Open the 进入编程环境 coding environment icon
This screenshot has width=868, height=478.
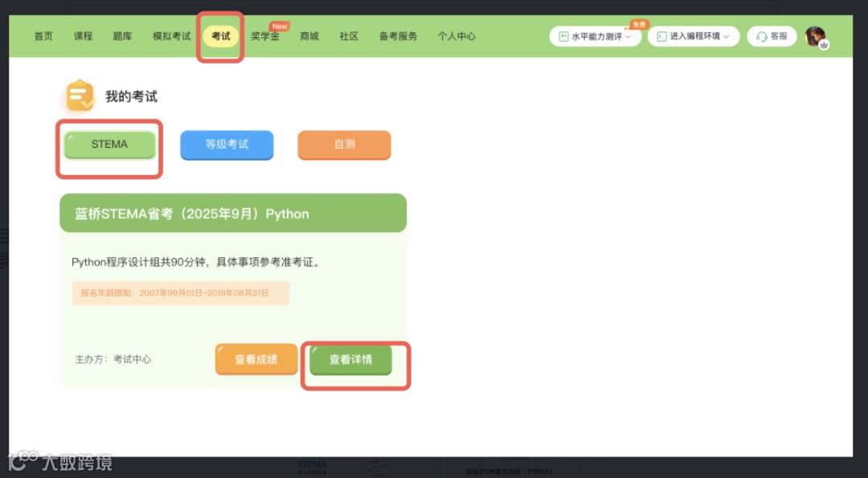pos(662,36)
